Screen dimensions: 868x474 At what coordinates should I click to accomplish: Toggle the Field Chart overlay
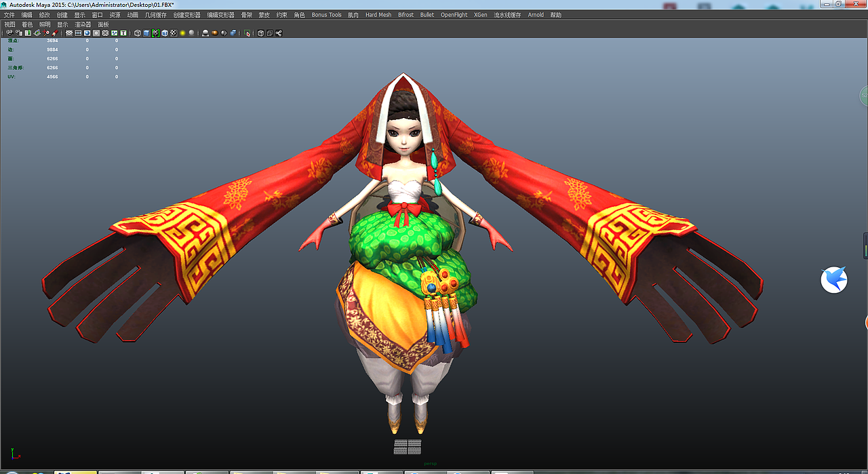click(105, 33)
